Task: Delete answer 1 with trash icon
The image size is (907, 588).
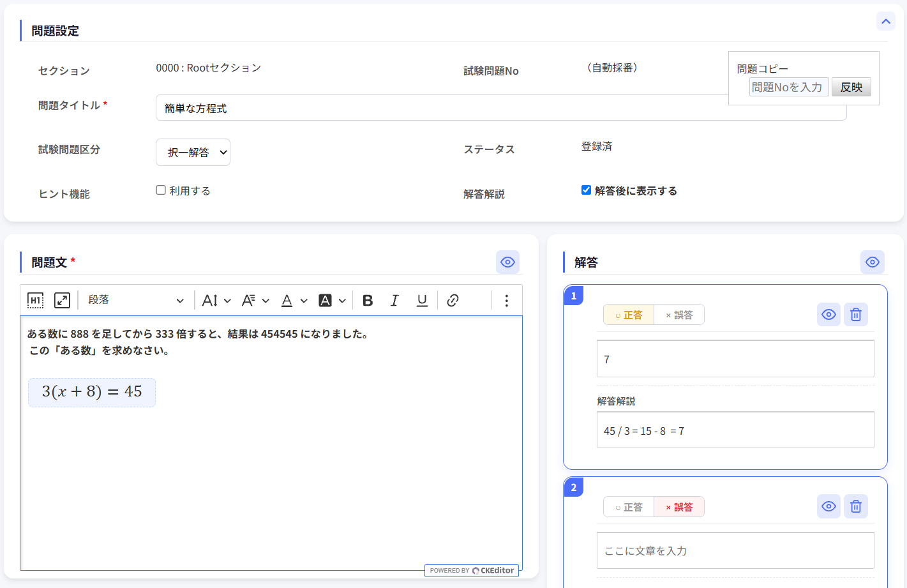Action: [x=856, y=314]
